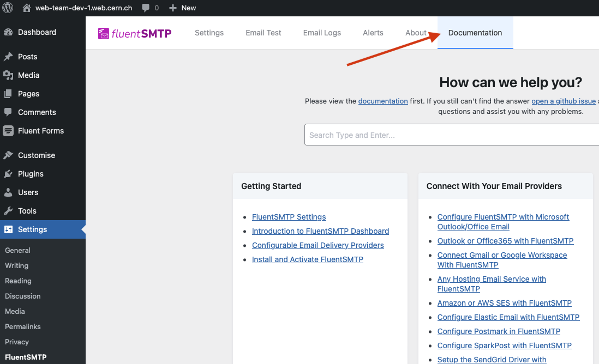Screen dimensions: 599x364
Task: Click the Plugins plug icon
Action: point(8,174)
